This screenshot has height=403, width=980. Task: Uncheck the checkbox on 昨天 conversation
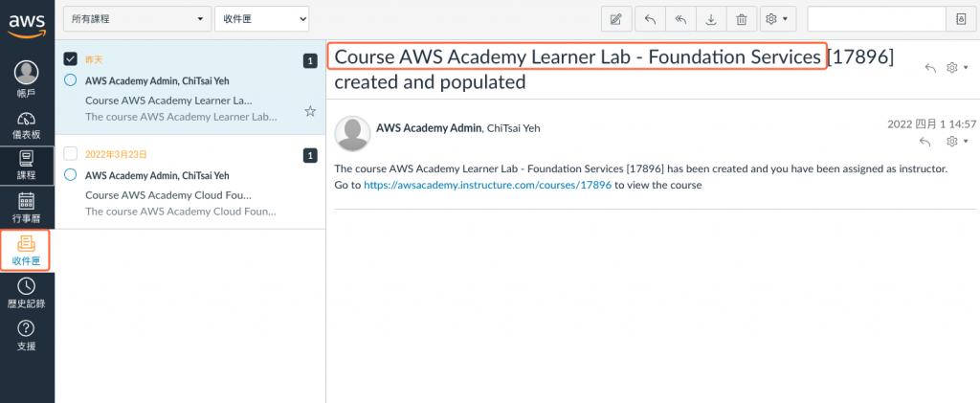[x=71, y=58]
